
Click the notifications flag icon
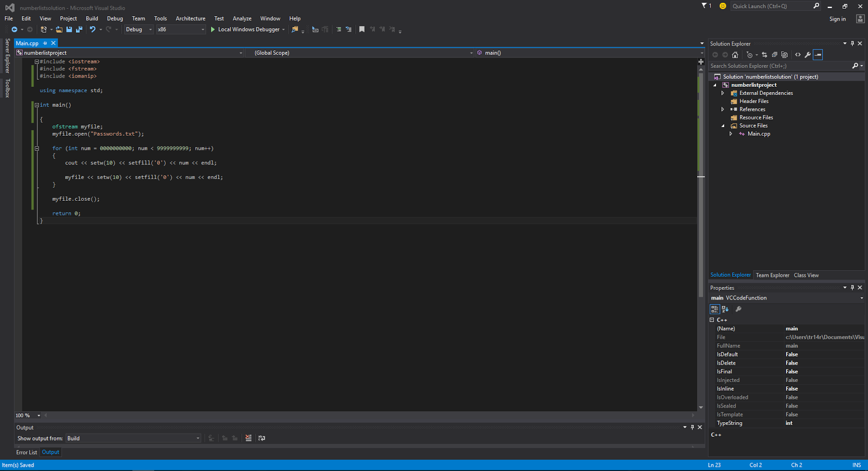pos(705,6)
